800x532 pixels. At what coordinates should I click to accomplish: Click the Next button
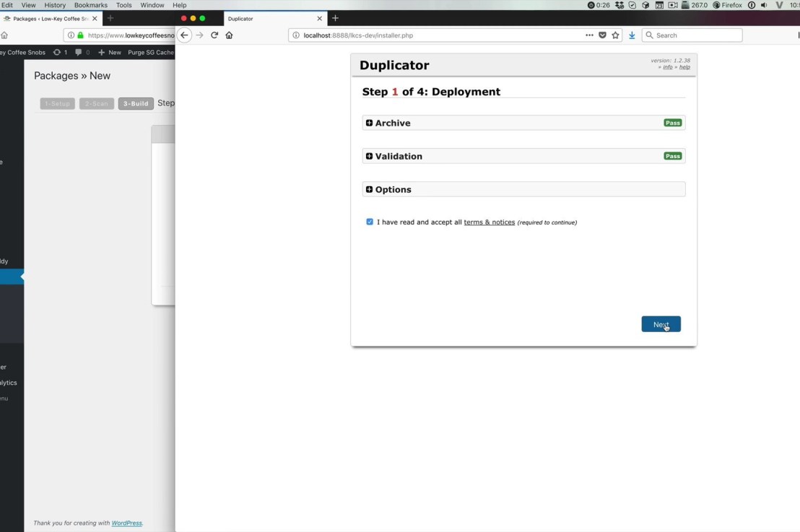(661, 323)
